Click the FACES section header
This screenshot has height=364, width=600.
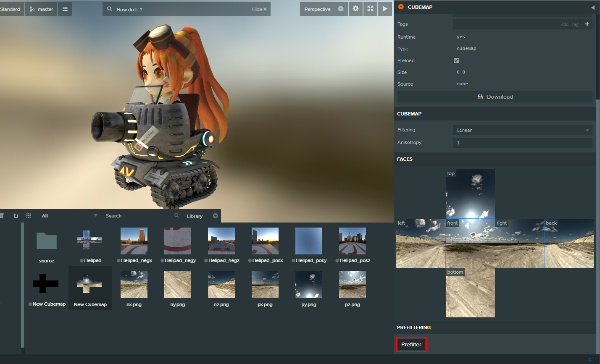(x=495, y=159)
